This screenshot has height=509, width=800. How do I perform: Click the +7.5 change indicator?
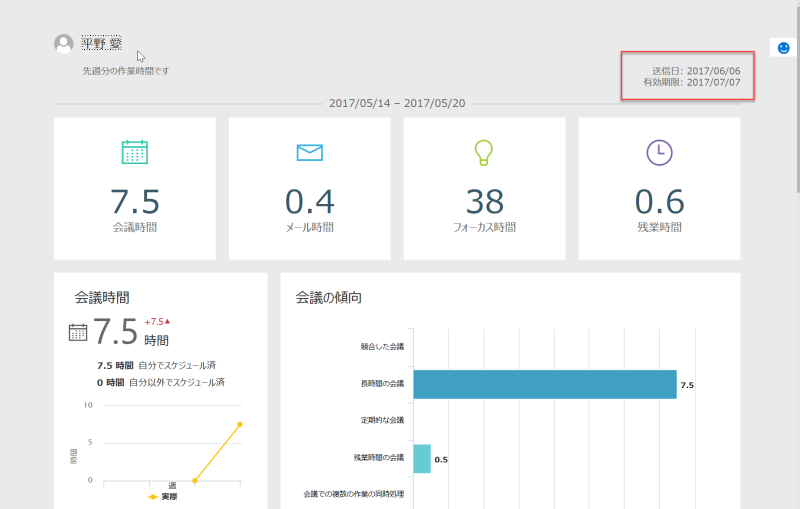(157, 322)
